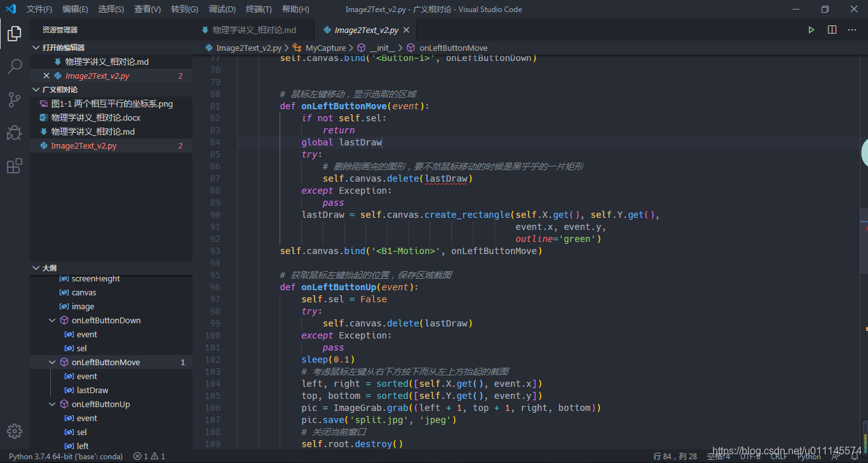Collapse the 大纲 outline section
This screenshot has width=868, height=463.
tap(36, 268)
